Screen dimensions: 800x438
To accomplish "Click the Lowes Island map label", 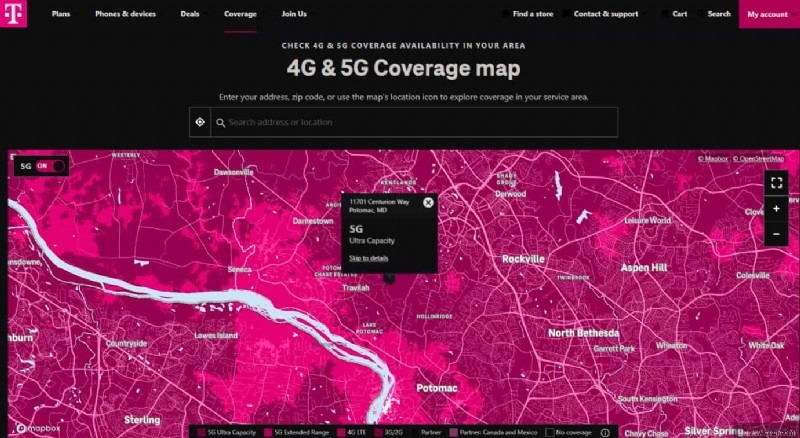I will pos(216,335).
